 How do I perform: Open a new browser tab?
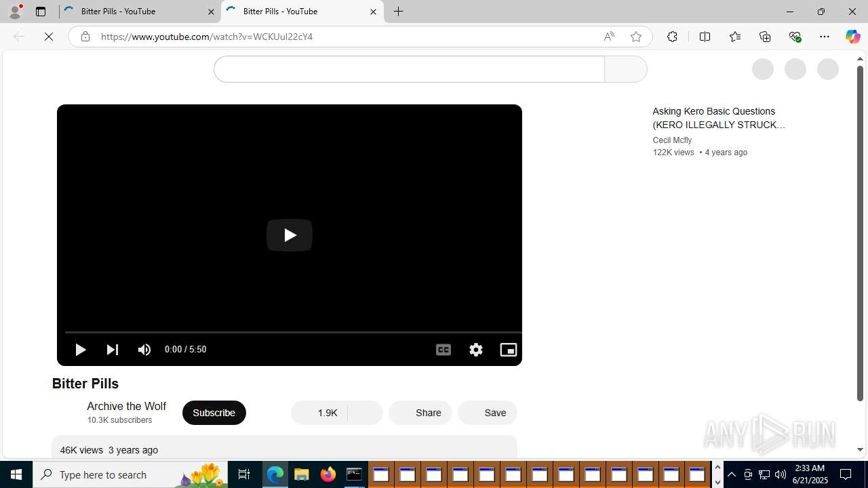coord(399,12)
